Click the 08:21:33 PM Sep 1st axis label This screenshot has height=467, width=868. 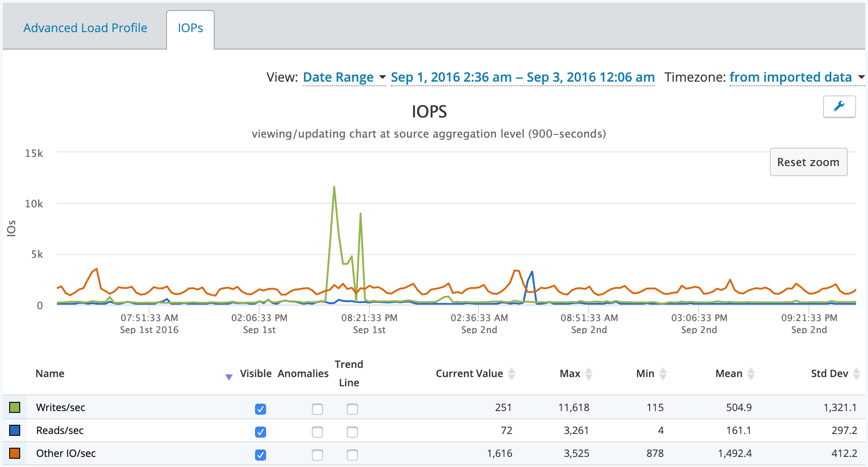[x=369, y=323]
